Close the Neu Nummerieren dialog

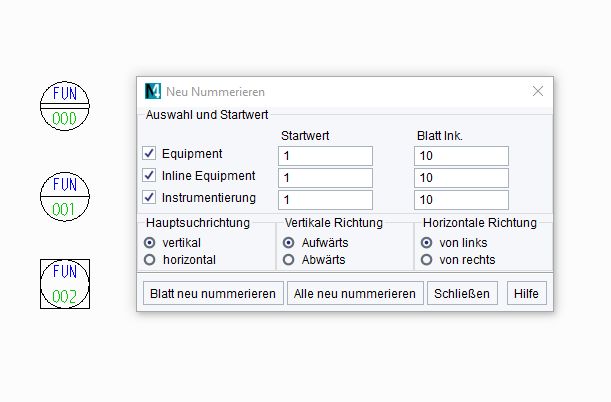(x=538, y=91)
